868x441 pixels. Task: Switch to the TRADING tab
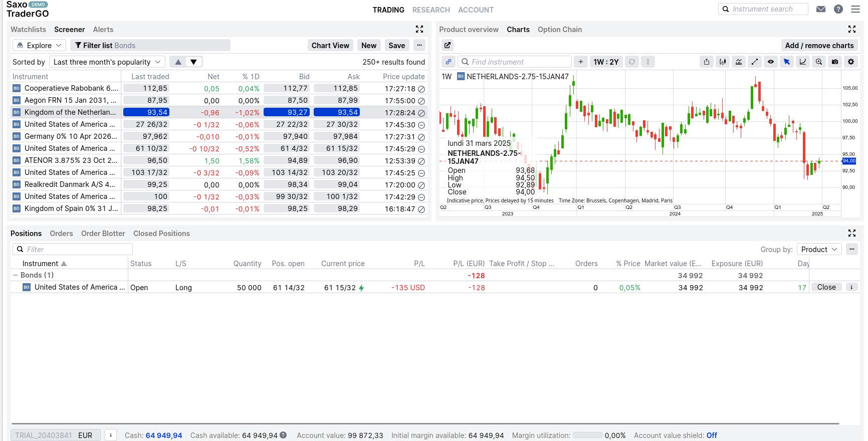pos(388,10)
